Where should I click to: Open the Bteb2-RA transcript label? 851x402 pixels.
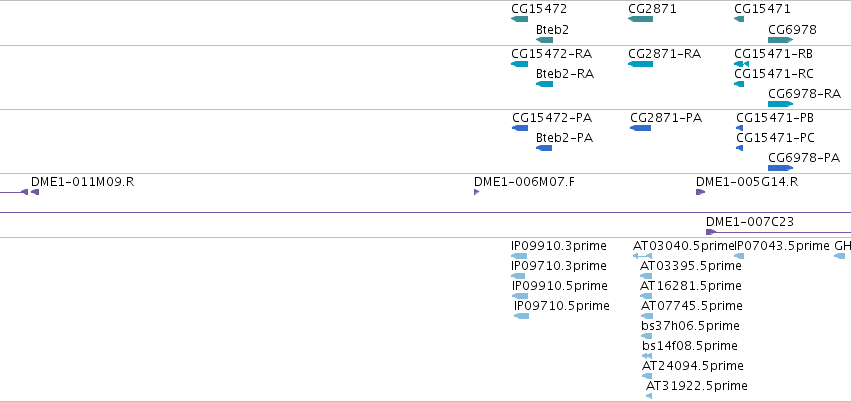click(565, 74)
